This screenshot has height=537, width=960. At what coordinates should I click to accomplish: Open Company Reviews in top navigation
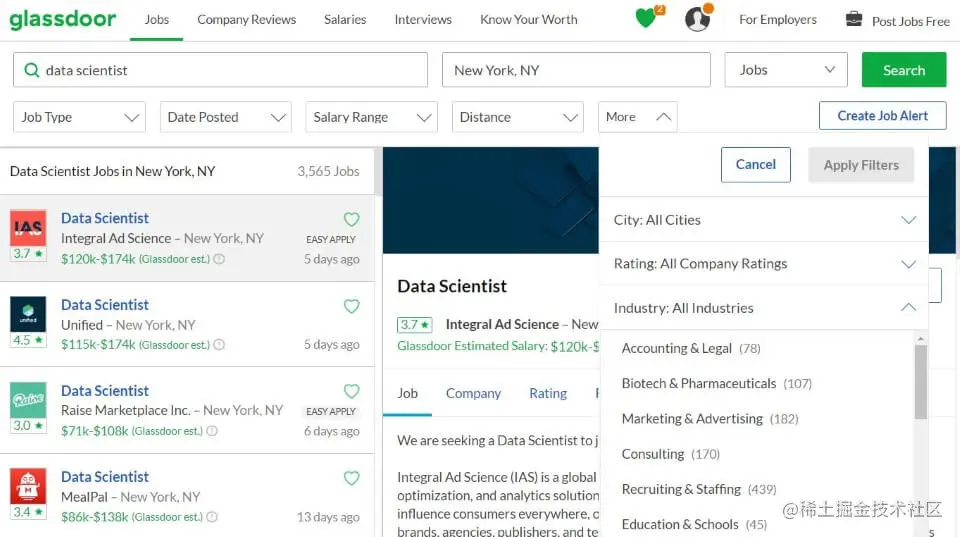point(247,20)
